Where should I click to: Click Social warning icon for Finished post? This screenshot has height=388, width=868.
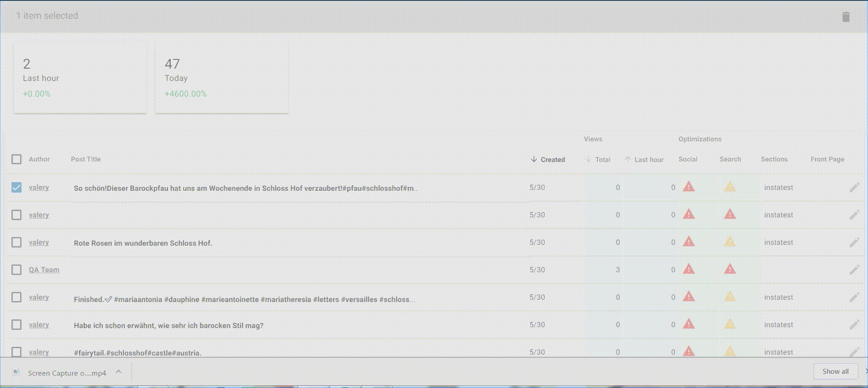tap(689, 296)
